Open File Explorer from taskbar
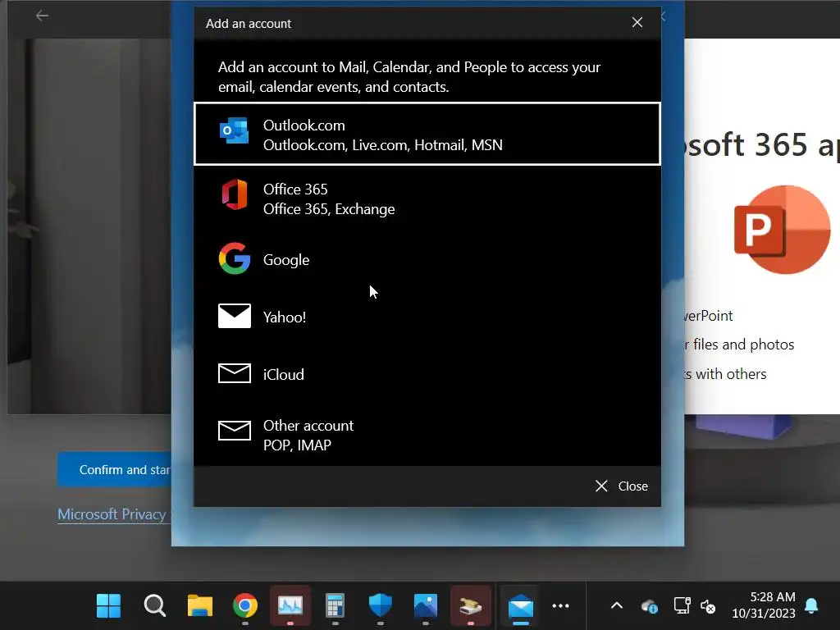Screen dimensions: 840x630 [200, 606]
